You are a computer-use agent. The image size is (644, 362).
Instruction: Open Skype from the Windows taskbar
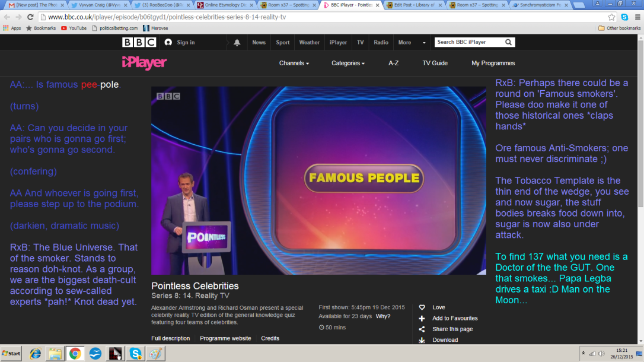tap(135, 354)
